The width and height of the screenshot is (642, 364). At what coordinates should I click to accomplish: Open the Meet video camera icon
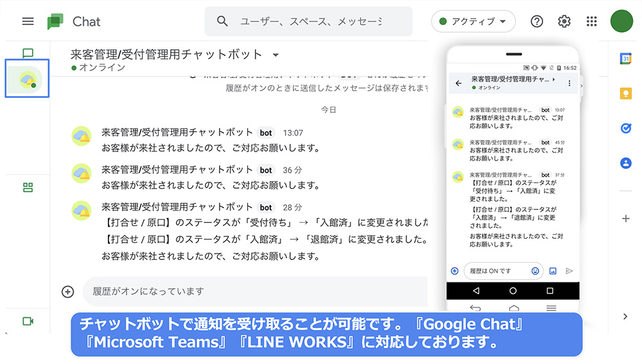28,322
